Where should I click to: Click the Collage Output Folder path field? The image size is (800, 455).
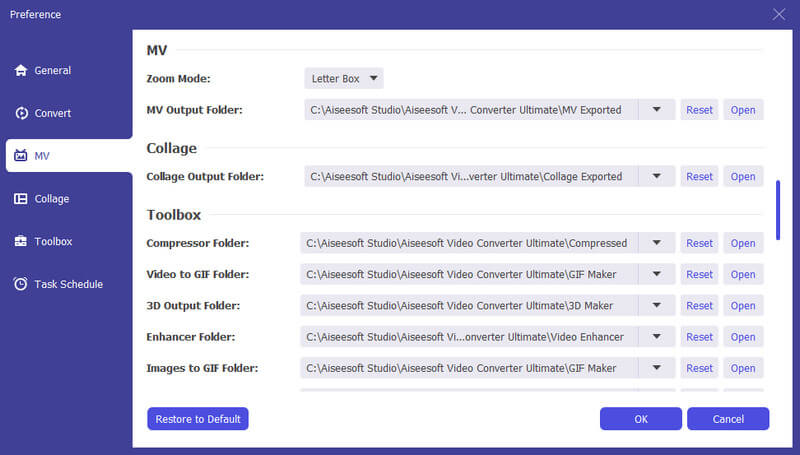471,176
